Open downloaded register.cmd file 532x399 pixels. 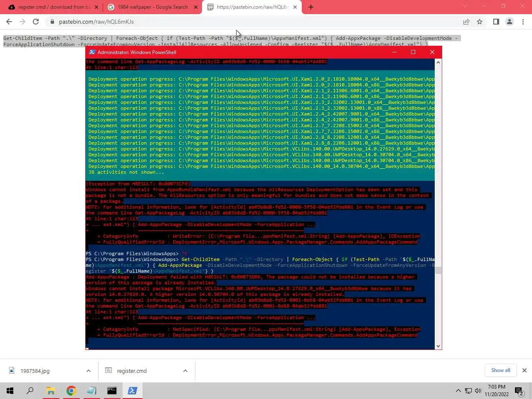(x=132, y=371)
